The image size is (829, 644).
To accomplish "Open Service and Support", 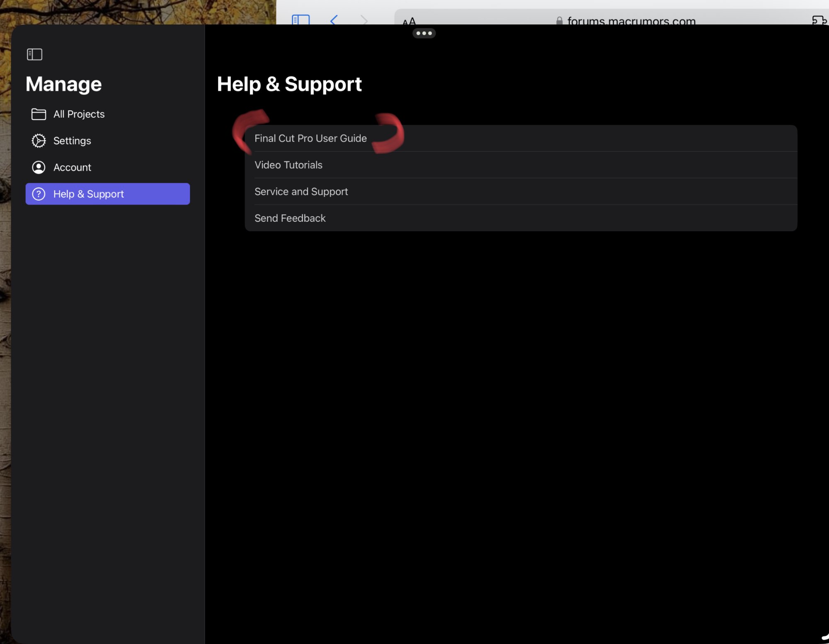I will pyautogui.click(x=521, y=191).
